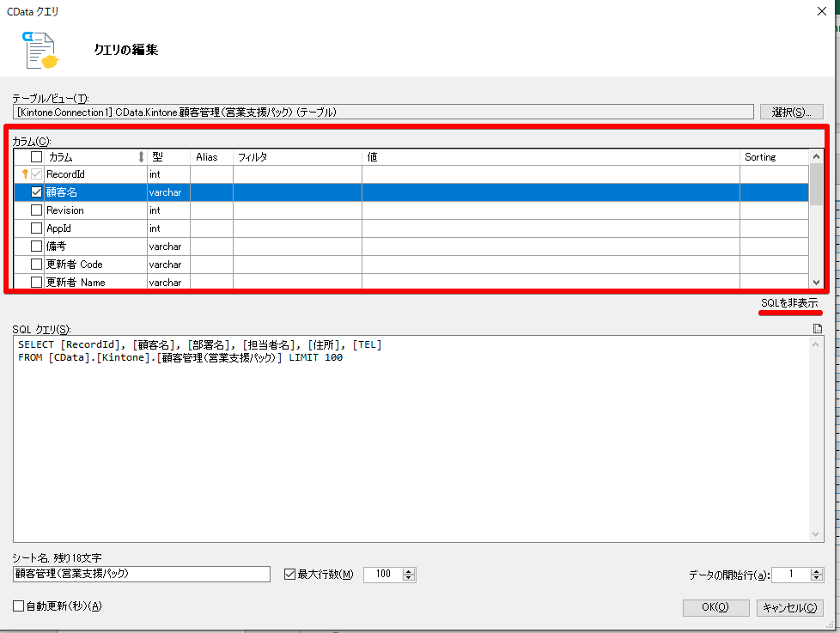Click the Alias cell of 顧客名 row
Viewport: 840px width, 633px height.
coord(211,192)
